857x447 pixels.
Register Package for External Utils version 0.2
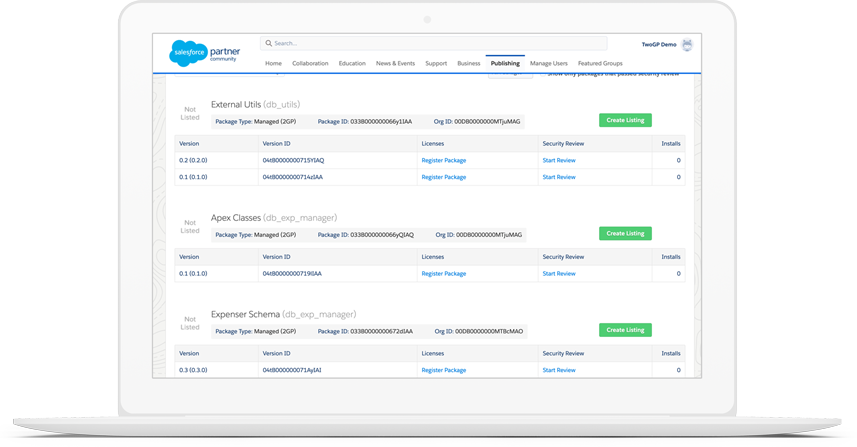point(444,161)
